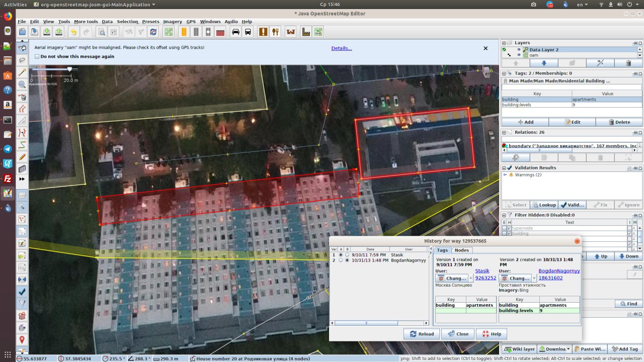Viewport: 644px width, 362px height.
Task: Open the Download dropdown arrow at bottom
Action: point(568,349)
